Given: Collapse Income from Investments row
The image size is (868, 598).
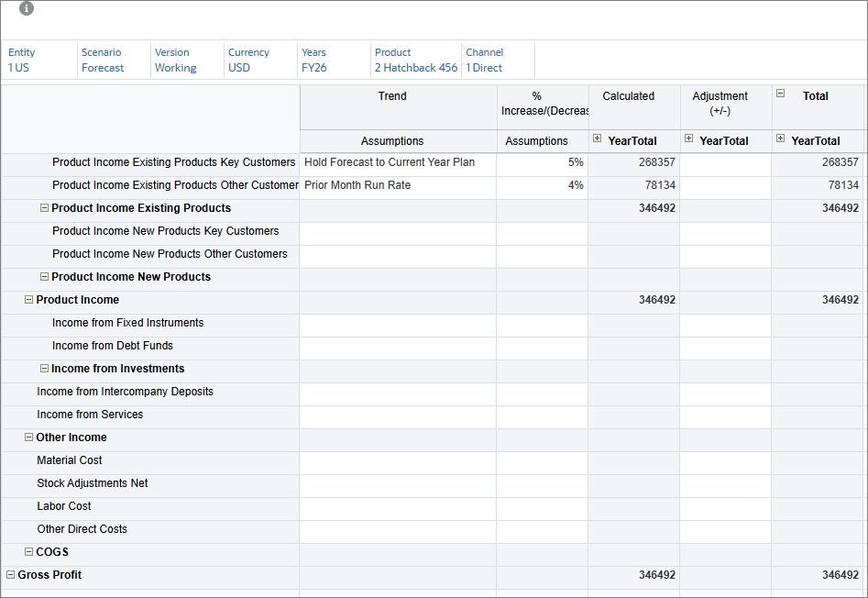Looking at the screenshot, I should 44,369.
